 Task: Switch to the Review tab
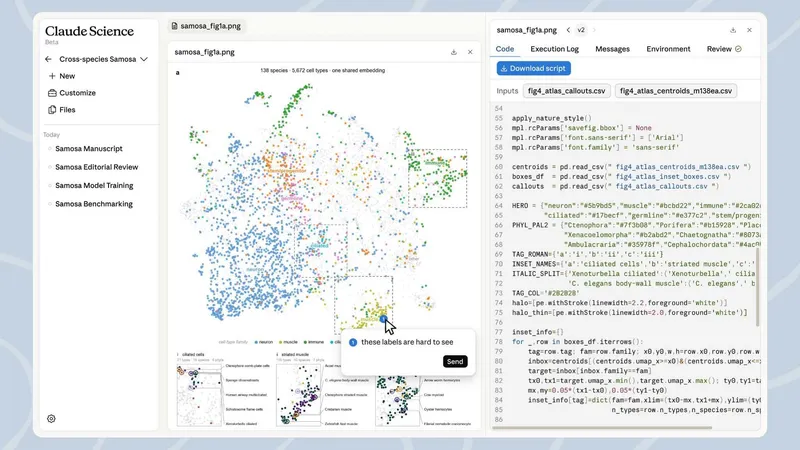[x=723, y=49]
